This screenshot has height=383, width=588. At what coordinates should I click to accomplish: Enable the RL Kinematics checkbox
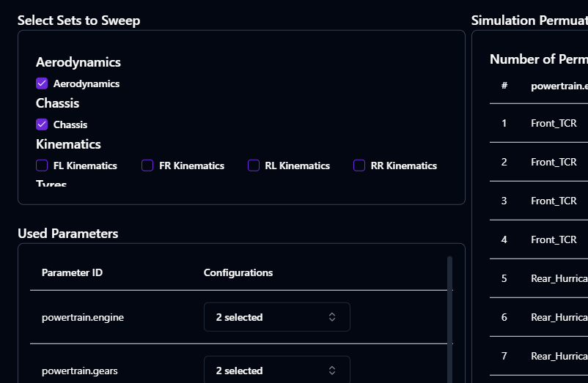click(x=254, y=166)
